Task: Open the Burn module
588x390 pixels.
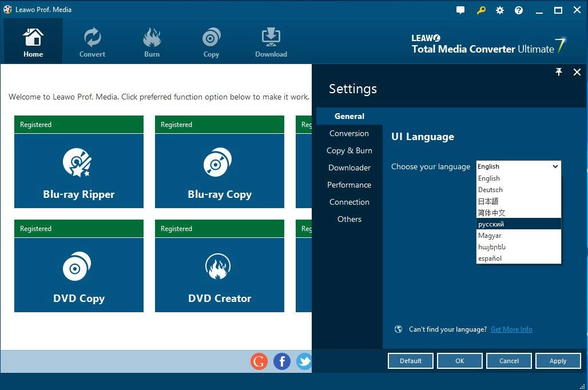Action: pos(152,41)
